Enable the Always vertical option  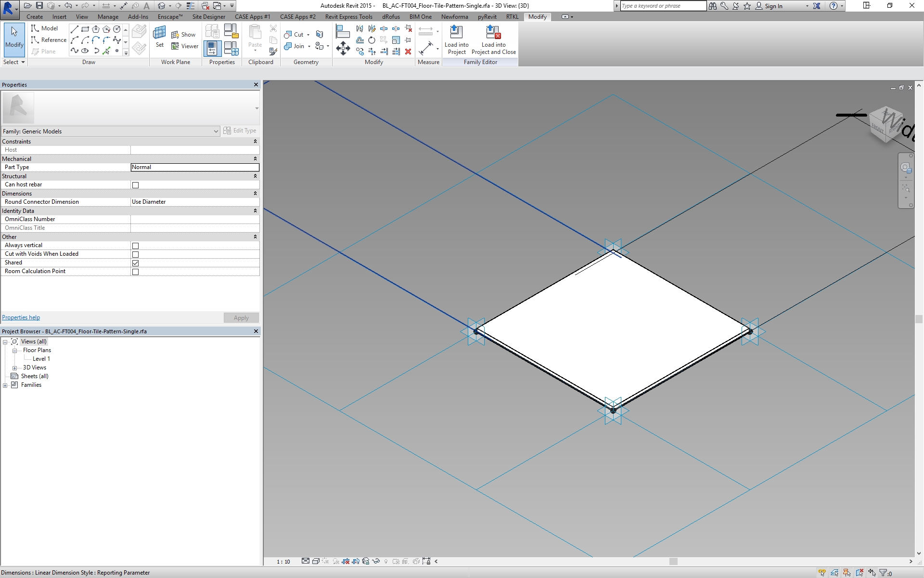pos(136,246)
